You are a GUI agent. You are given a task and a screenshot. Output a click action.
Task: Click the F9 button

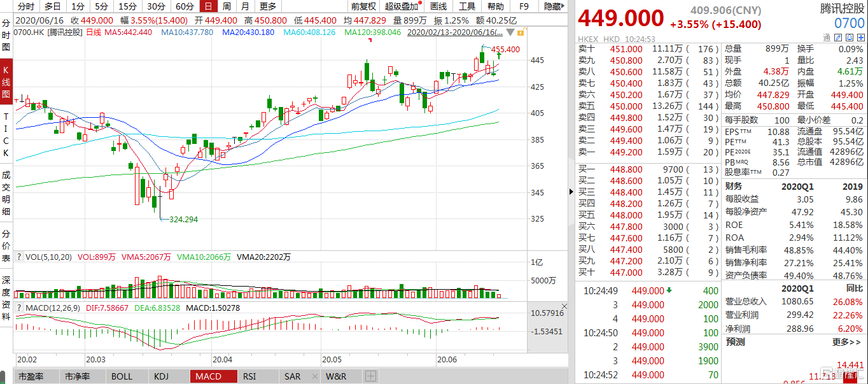(x=524, y=6)
